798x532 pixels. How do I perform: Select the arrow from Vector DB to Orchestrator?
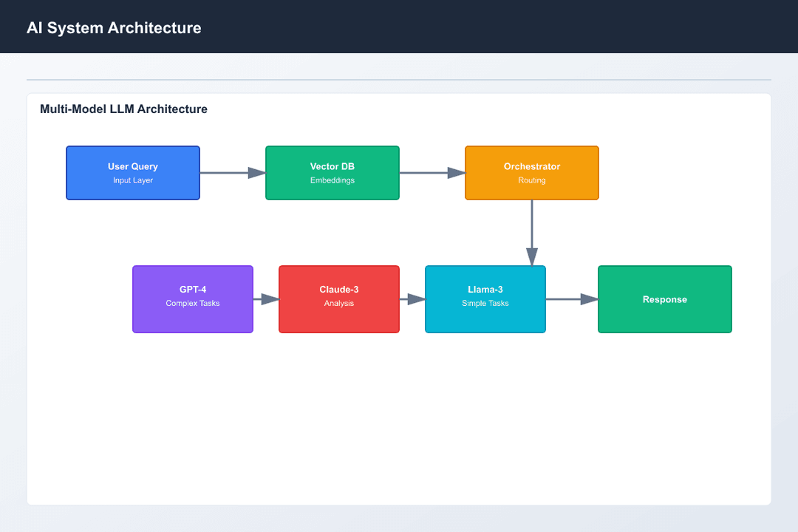432,172
